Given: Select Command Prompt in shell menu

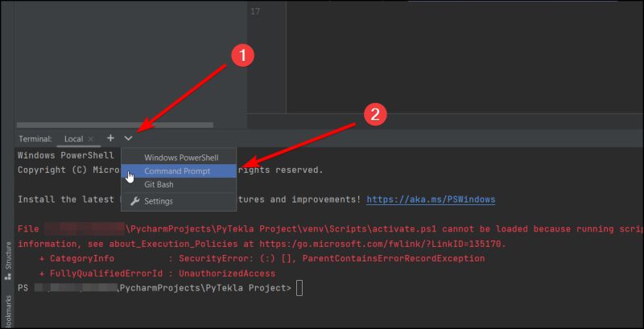Looking at the screenshot, I should pos(179,171).
